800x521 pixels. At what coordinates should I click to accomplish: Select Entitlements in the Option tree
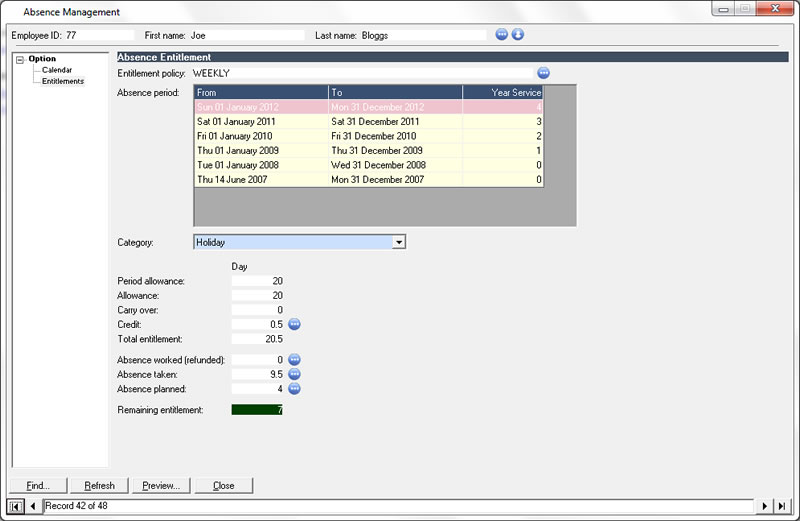[63, 81]
